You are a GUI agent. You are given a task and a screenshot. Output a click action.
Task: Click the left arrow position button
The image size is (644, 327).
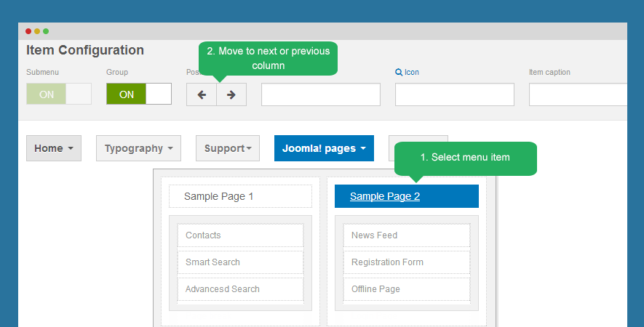(x=202, y=94)
